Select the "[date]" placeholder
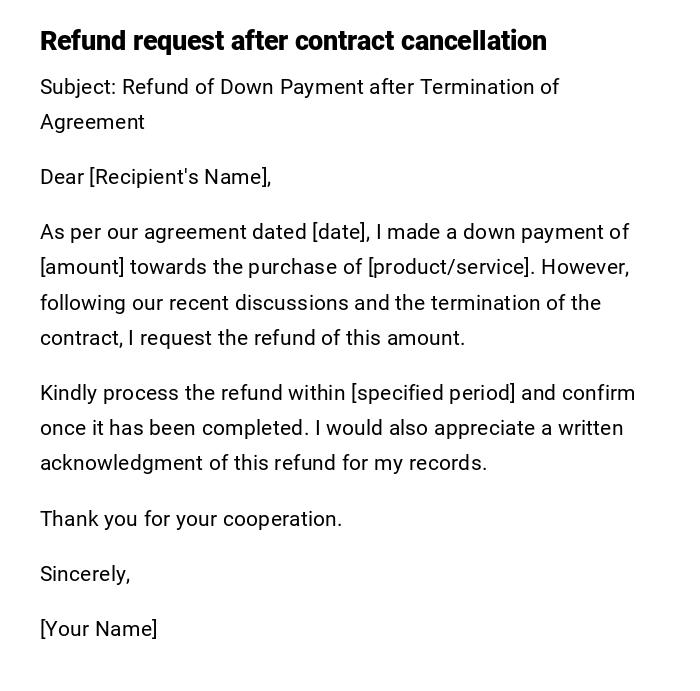The width and height of the screenshot is (700, 691). click(x=341, y=232)
